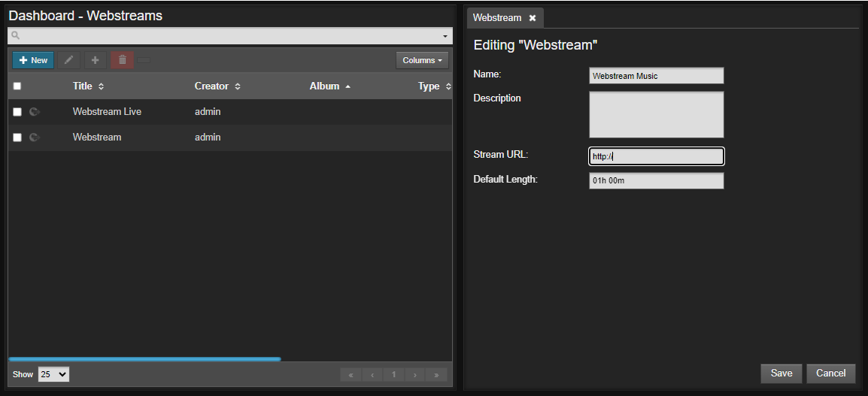This screenshot has width=868, height=396.
Task: Open the Show 25 entries dropdown
Action: click(53, 374)
